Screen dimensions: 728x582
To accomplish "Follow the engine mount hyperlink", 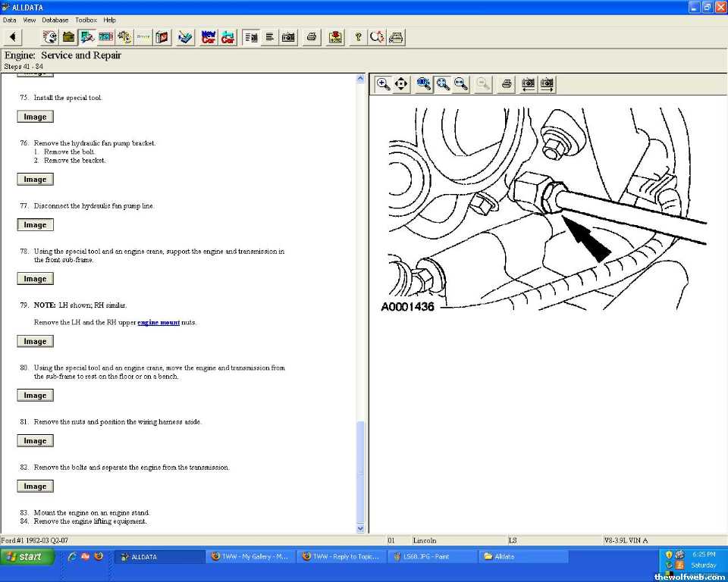I will click(158, 322).
